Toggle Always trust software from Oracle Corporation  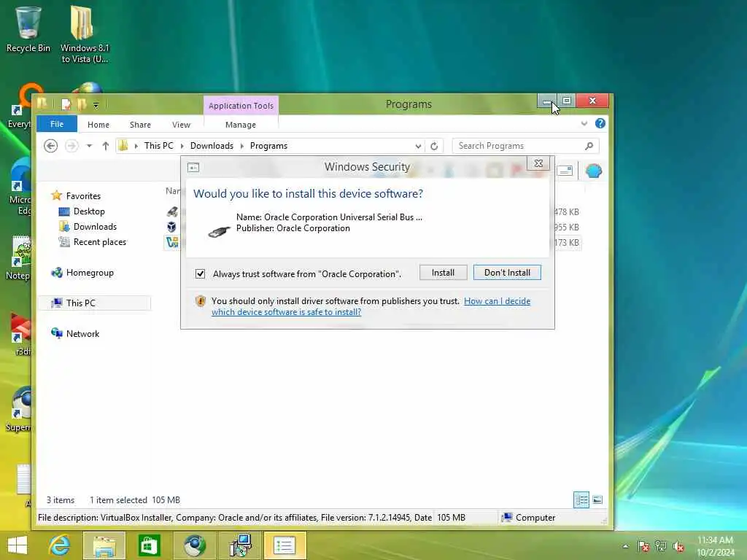click(x=200, y=274)
